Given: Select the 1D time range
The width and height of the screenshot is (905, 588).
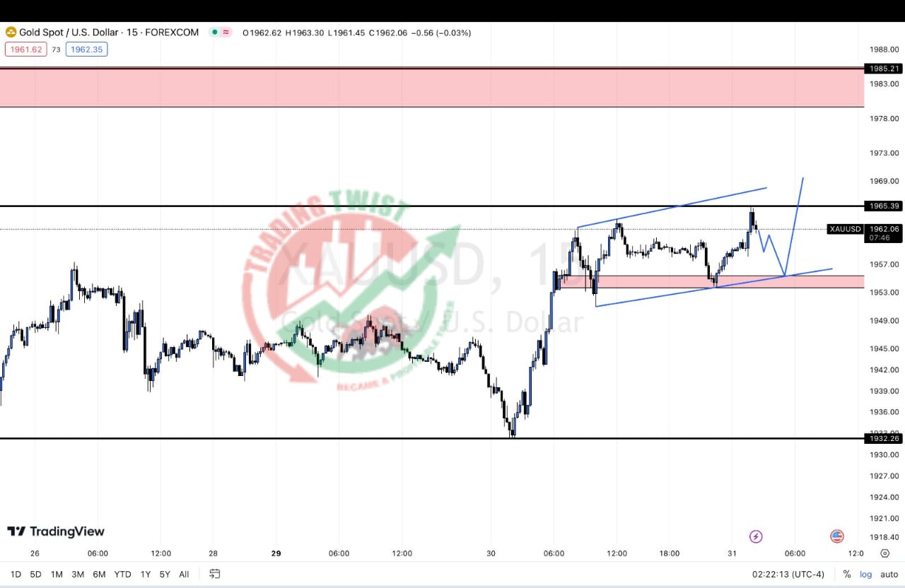Looking at the screenshot, I should click(16, 575).
